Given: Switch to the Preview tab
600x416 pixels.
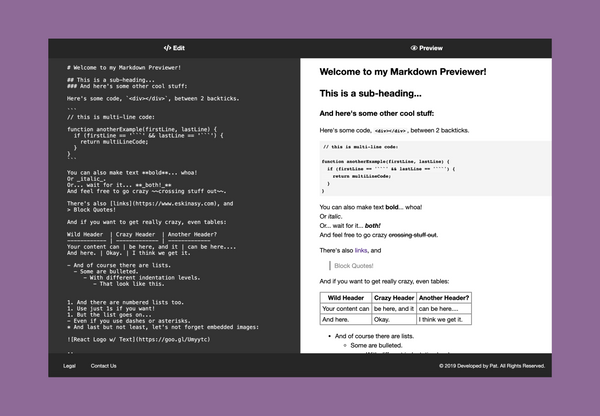Looking at the screenshot, I should (426, 48).
